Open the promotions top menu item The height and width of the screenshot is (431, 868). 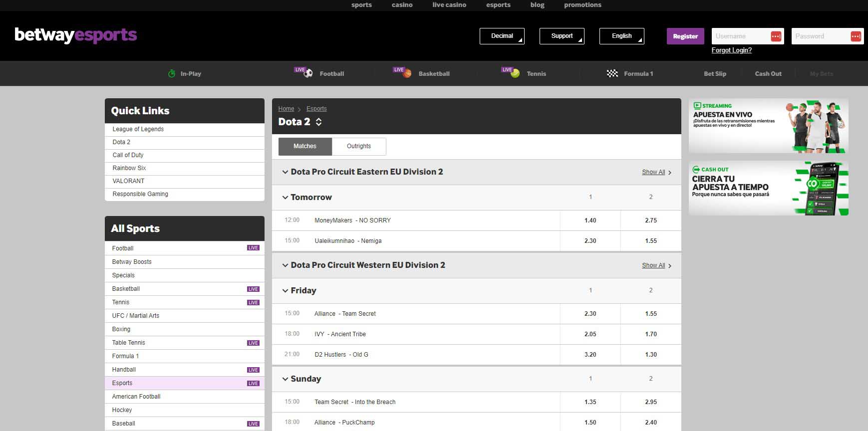(x=582, y=5)
